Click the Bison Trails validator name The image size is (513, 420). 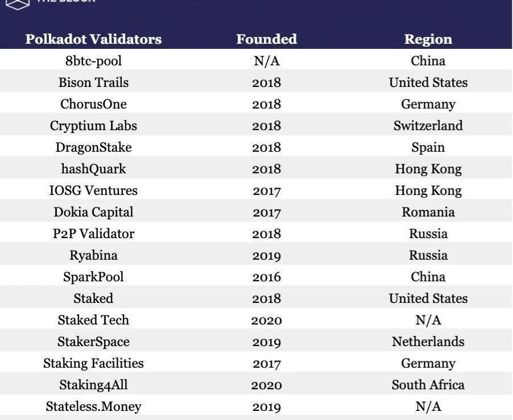(93, 82)
